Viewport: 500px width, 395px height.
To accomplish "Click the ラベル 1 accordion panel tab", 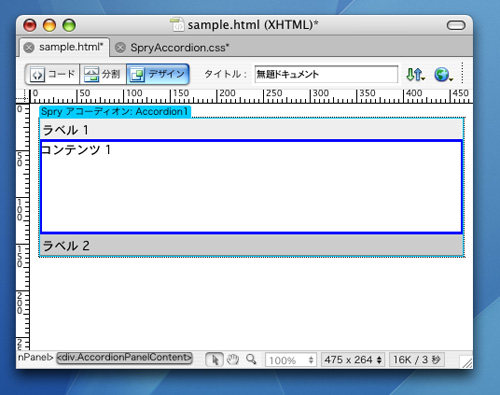I will coord(251,129).
